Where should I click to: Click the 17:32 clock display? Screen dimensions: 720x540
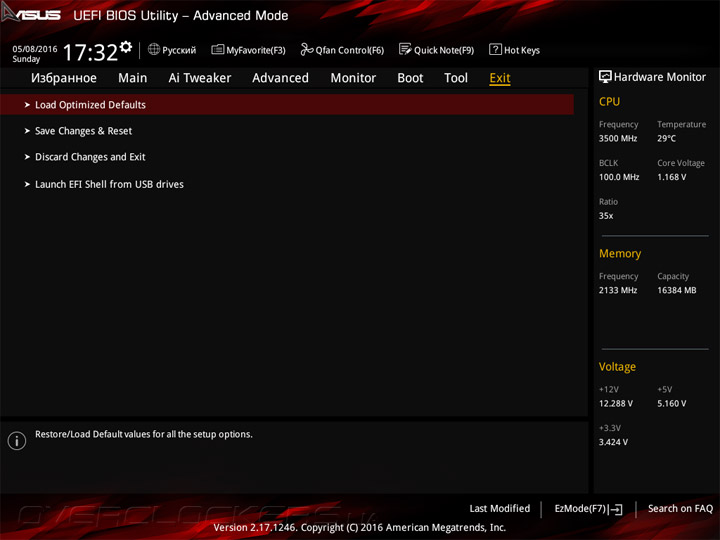90,52
